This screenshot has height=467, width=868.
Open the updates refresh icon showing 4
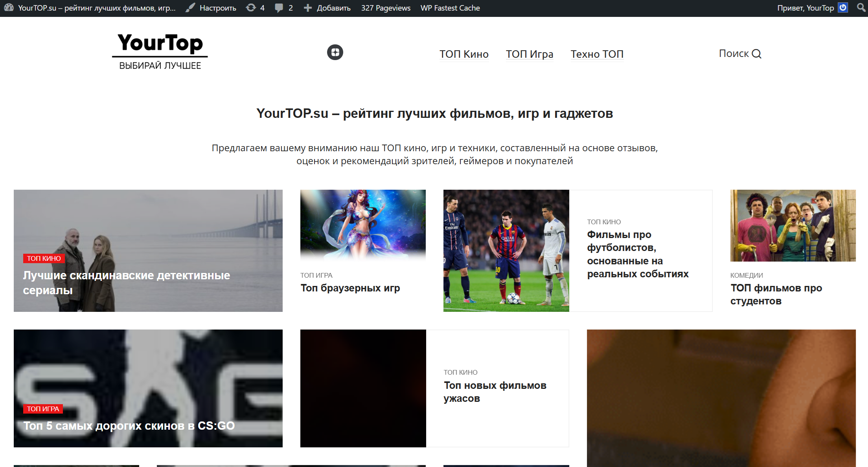coord(251,8)
